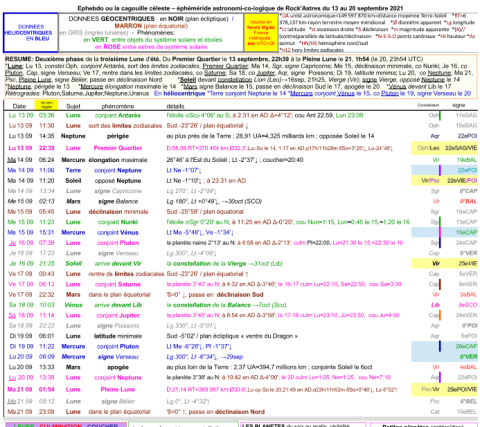This screenshot has width=480, height=427.
Task: Click the '22°SAG/VIE' sign cell
Action: coord(461,148)
